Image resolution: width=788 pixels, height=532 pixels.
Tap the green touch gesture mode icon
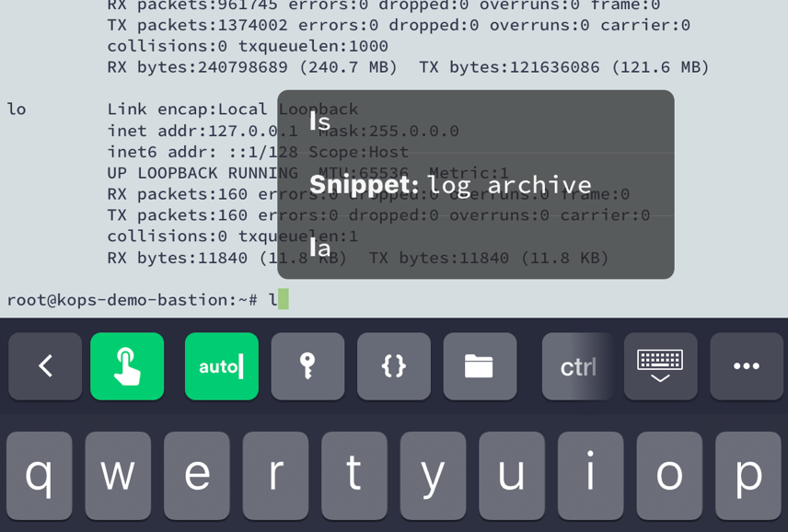point(127,366)
